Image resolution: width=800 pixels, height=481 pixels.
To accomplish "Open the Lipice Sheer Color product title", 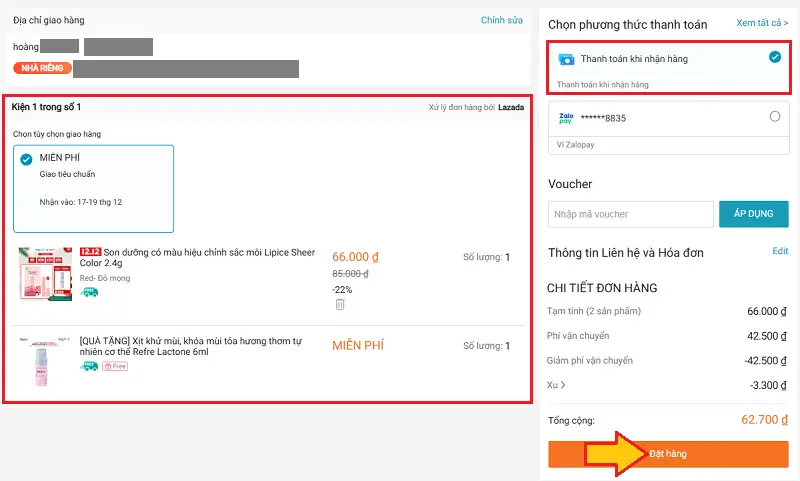I will (197, 258).
